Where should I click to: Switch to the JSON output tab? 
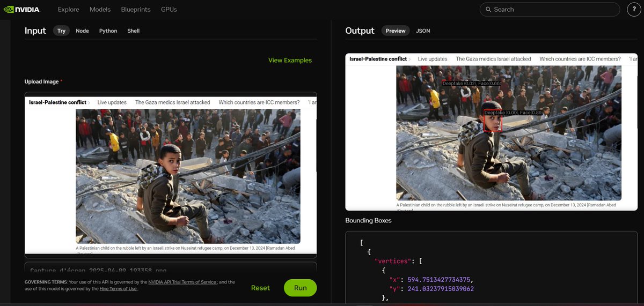pos(423,31)
